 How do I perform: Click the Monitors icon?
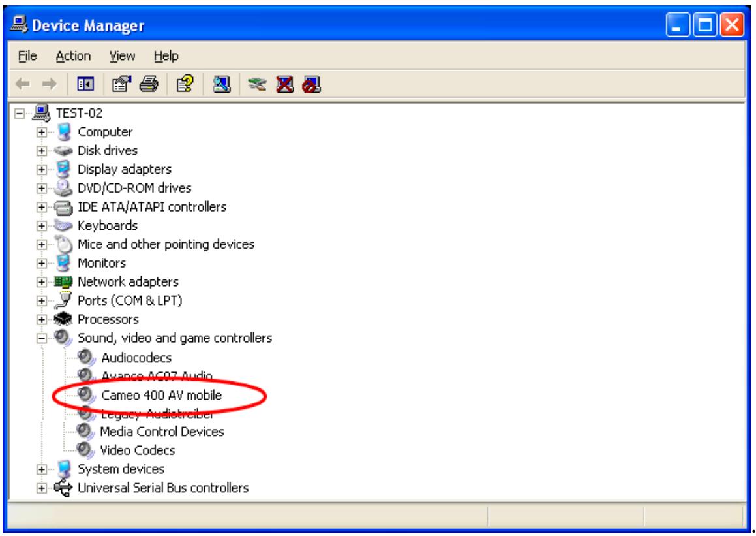[63, 263]
